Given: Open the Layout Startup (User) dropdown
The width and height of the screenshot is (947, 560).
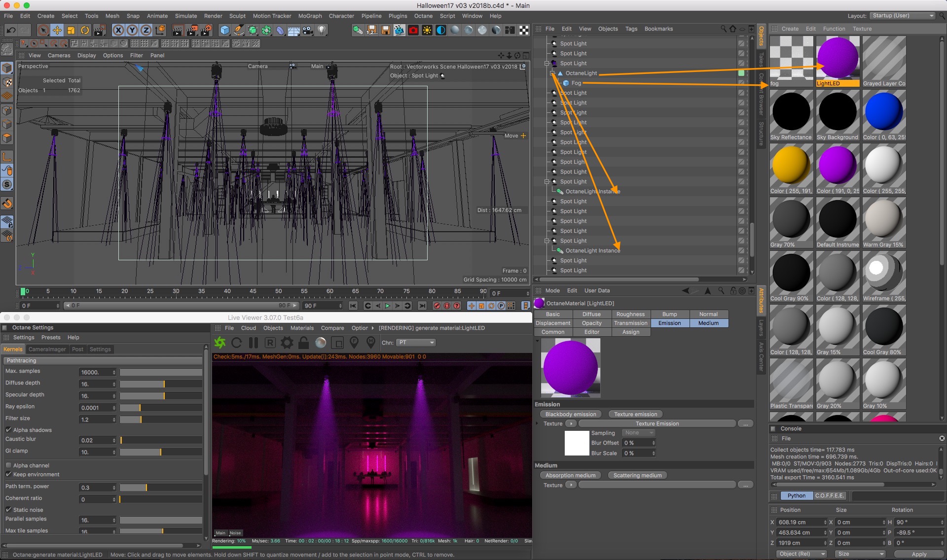Looking at the screenshot, I should tap(902, 16).
